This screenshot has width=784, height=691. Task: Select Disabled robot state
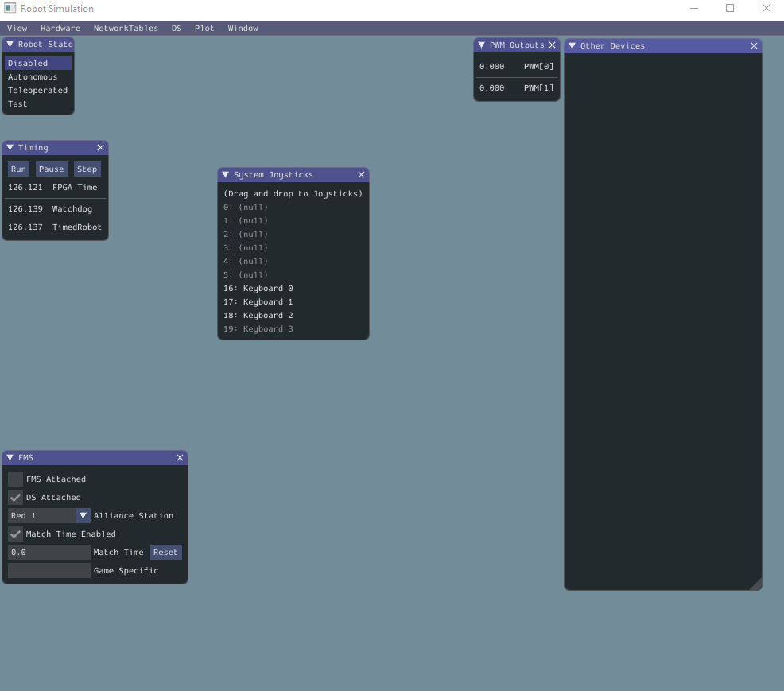(38, 63)
